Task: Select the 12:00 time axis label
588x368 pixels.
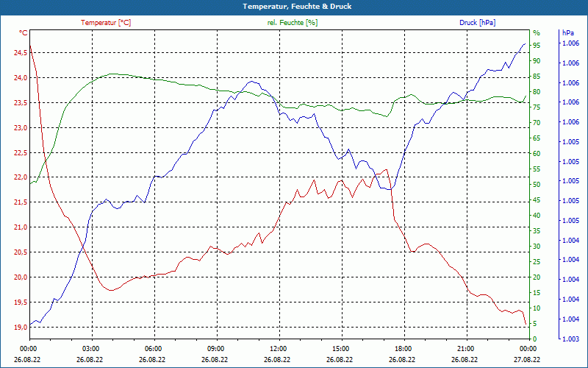Action: tap(277, 348)
